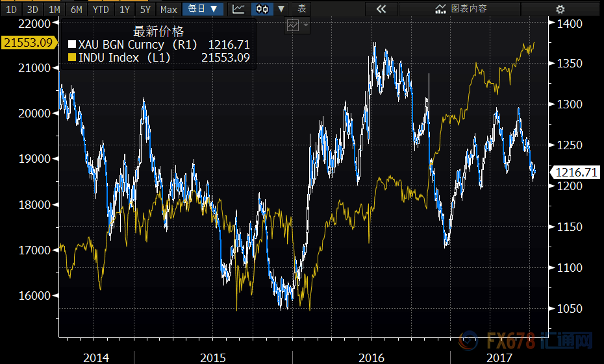604x364 pixels.
Task: Click the mini chart icon below the toolbar
Action: pyautogui.click(x=292, y=26)
